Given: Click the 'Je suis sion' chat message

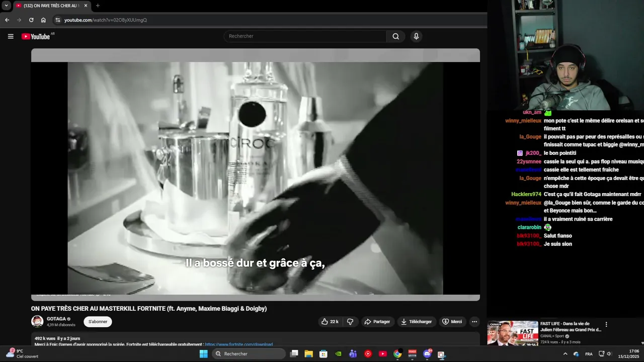Looking at the screenshot, I should 558,244.
